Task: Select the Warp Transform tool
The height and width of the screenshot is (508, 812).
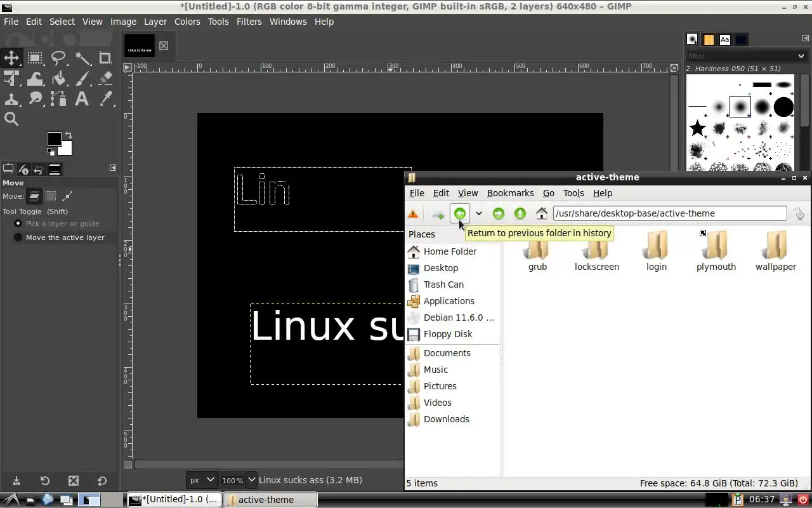Action: click(x=35, y=79)
